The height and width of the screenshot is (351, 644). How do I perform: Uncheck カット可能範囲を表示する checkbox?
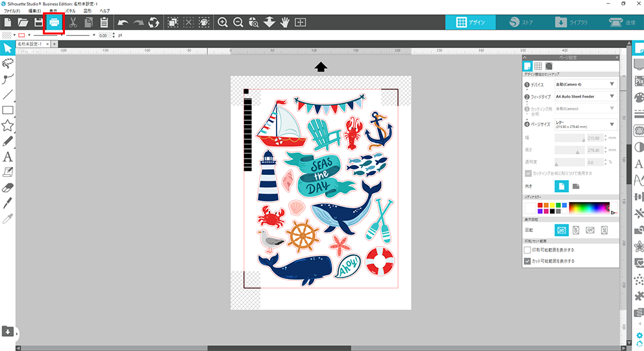pos(527,261)
